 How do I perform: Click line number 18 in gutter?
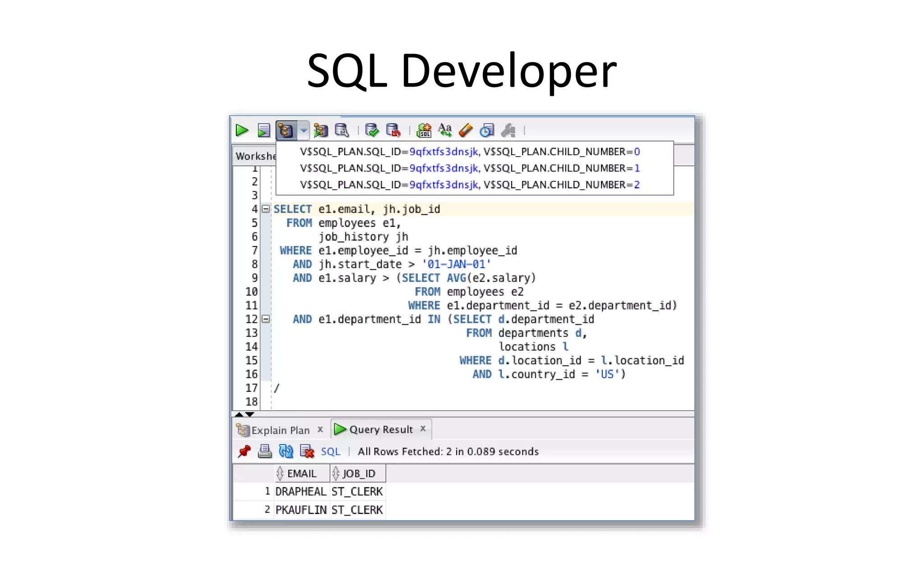pyautogui.click(x=251, y=402)
